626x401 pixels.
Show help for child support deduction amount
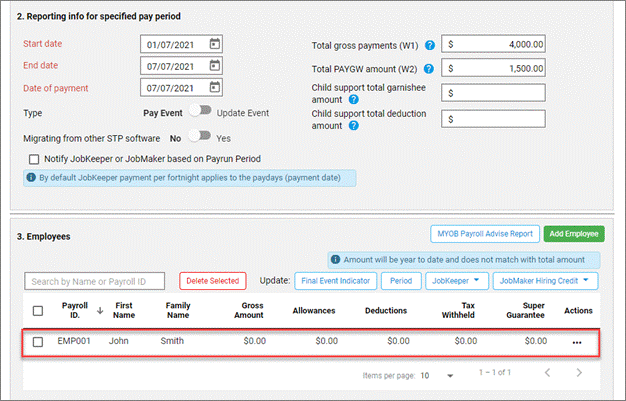click(353, 125)
